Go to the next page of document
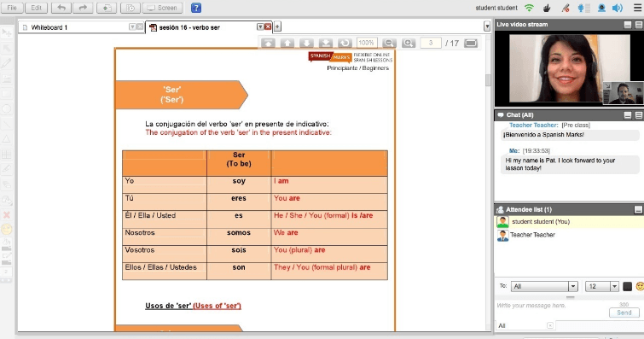Screen dimensions: 644x339 pyautogui.click(x=306, y=43)
